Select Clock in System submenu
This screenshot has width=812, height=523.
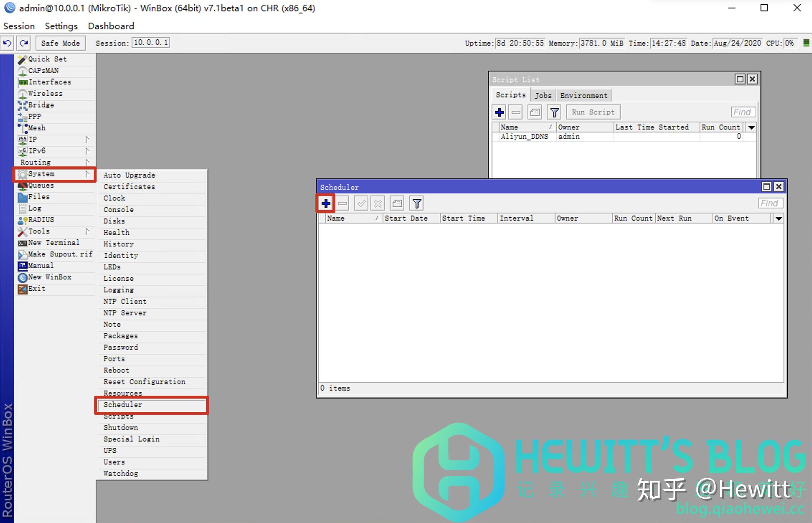click(x=152, y=198)
